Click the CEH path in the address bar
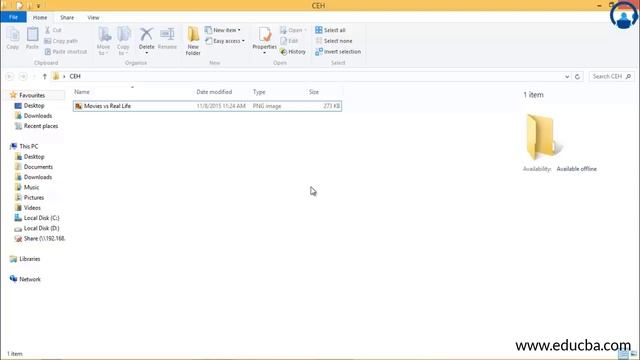640x360 pixels. tap(75, 76)
